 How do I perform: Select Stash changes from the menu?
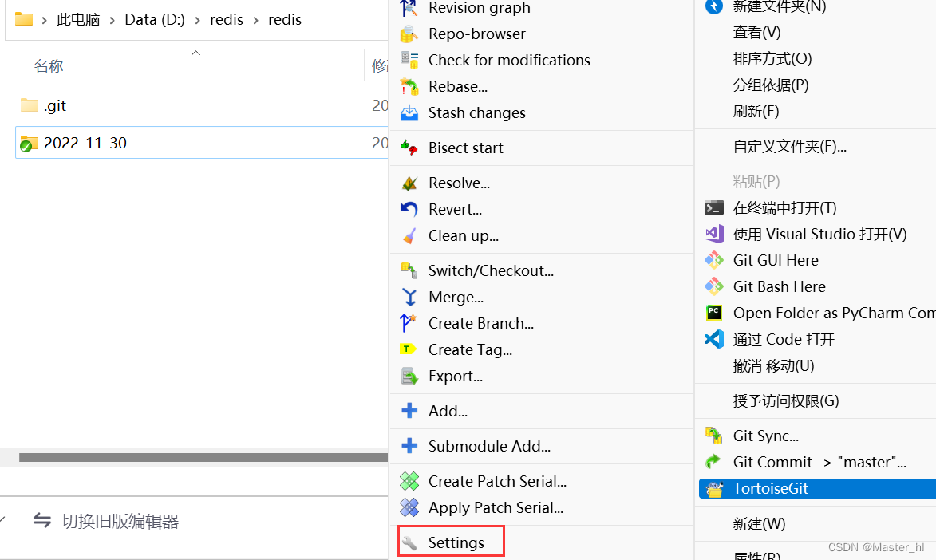pos(541,112)
